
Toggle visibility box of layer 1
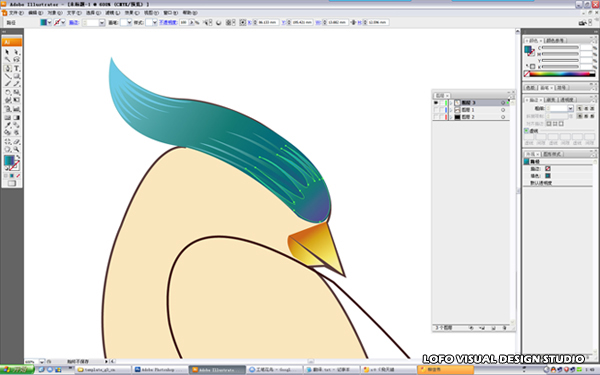[436, 110]
